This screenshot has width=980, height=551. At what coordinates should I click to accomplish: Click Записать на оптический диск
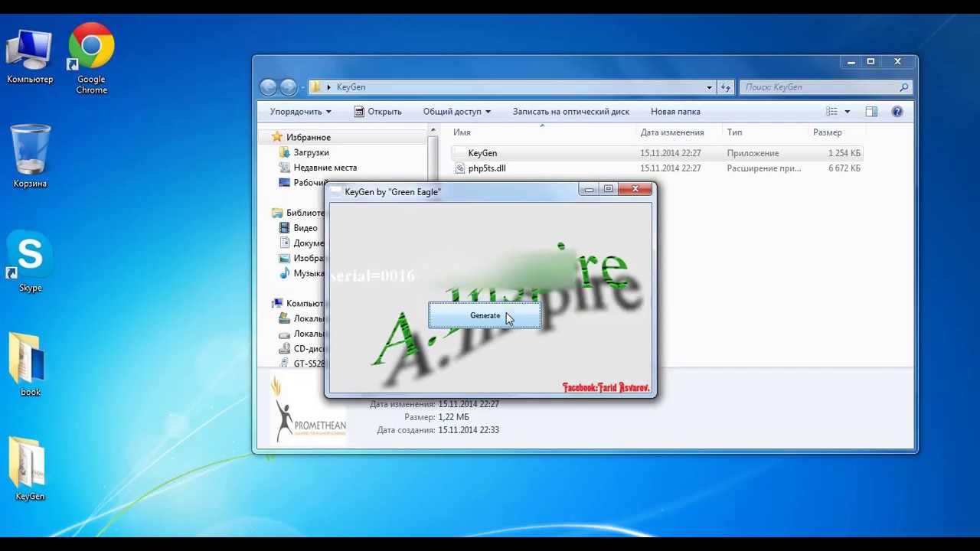point(571,112)
